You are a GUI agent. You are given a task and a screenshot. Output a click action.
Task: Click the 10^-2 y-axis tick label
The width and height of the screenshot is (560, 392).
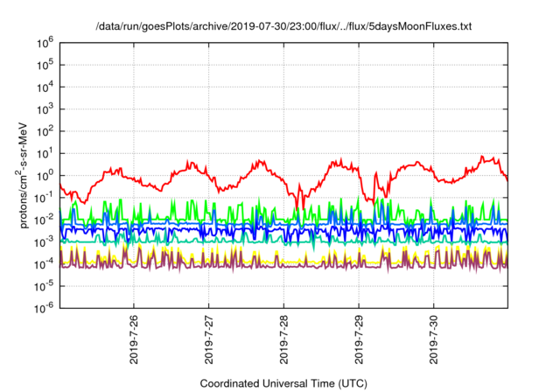45,220
